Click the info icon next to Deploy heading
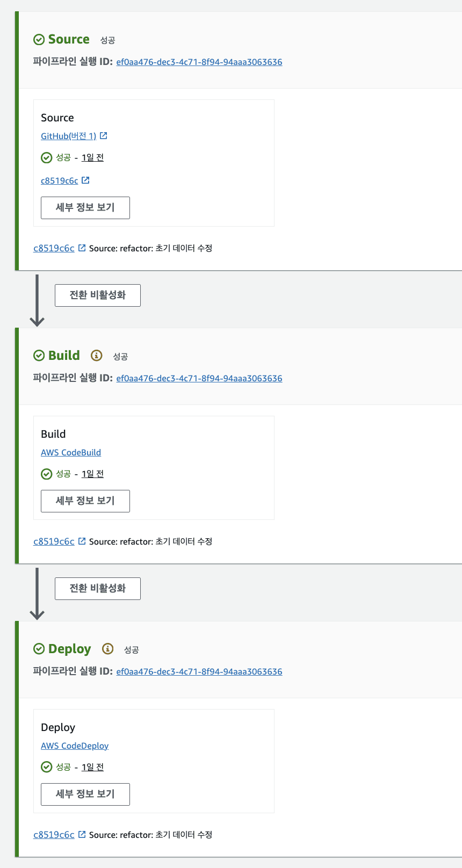The image size is (462, 868). coord(107,649)
